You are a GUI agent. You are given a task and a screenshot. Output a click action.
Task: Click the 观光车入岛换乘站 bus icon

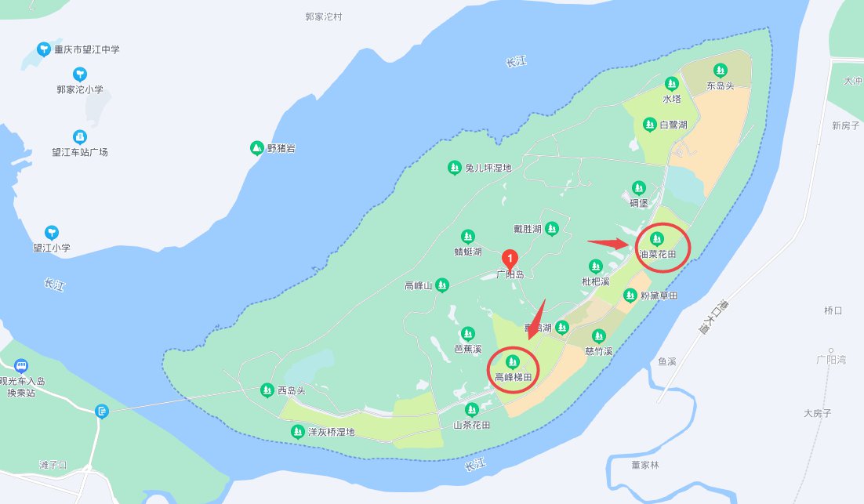pyautogui.click(x=21, y=366)
